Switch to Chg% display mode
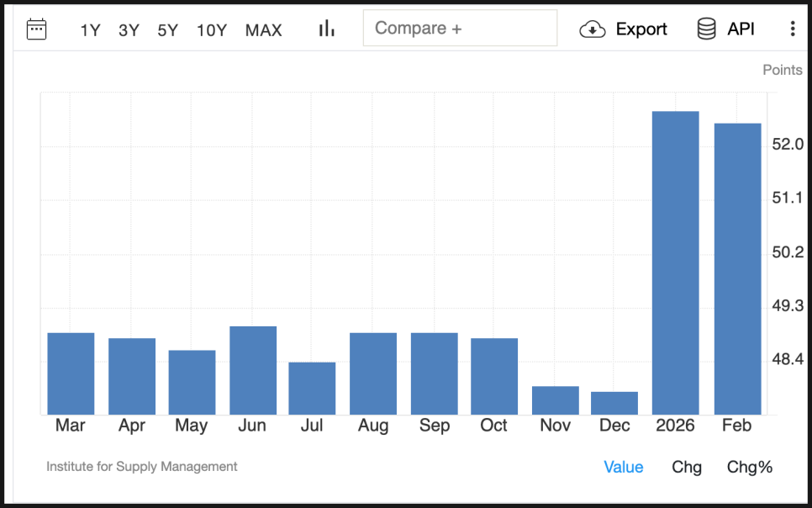This screenshot has width=812, height=508. point(749,467)
